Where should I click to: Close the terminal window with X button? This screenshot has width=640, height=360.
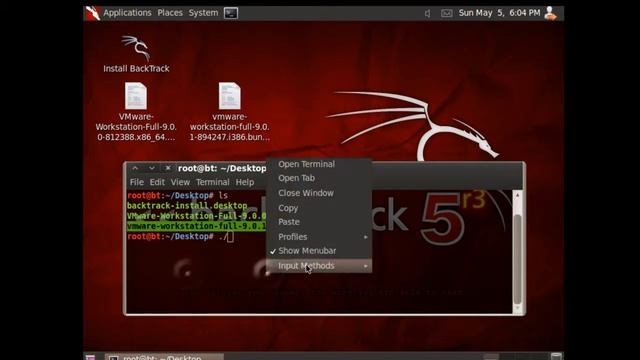tap(168, 168)
